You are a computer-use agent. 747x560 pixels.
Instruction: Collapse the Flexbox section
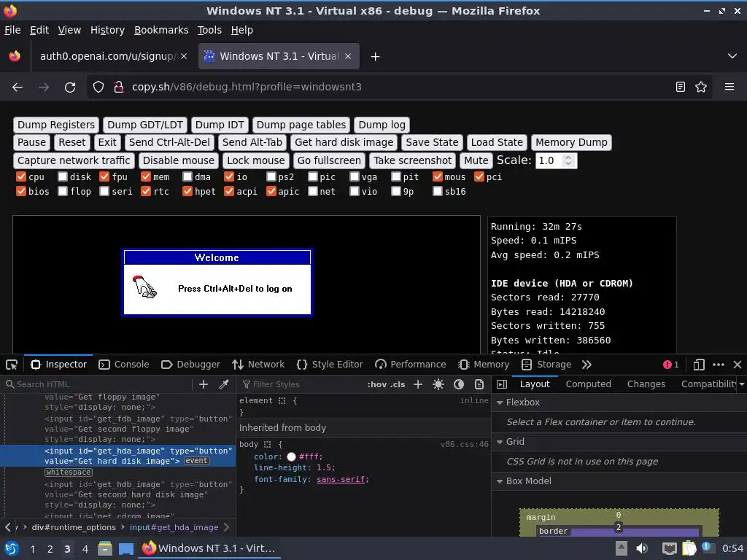click(500, 402)
